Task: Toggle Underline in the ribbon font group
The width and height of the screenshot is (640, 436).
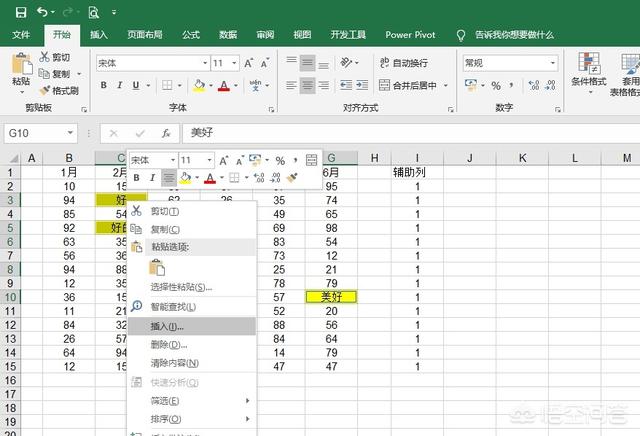Action: point(136,85)
